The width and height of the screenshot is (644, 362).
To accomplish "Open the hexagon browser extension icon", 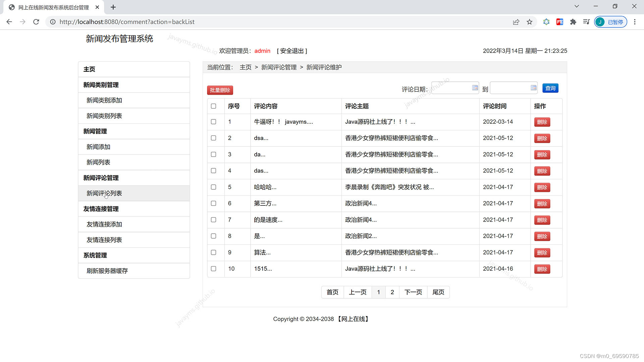I will pos(546,22).
